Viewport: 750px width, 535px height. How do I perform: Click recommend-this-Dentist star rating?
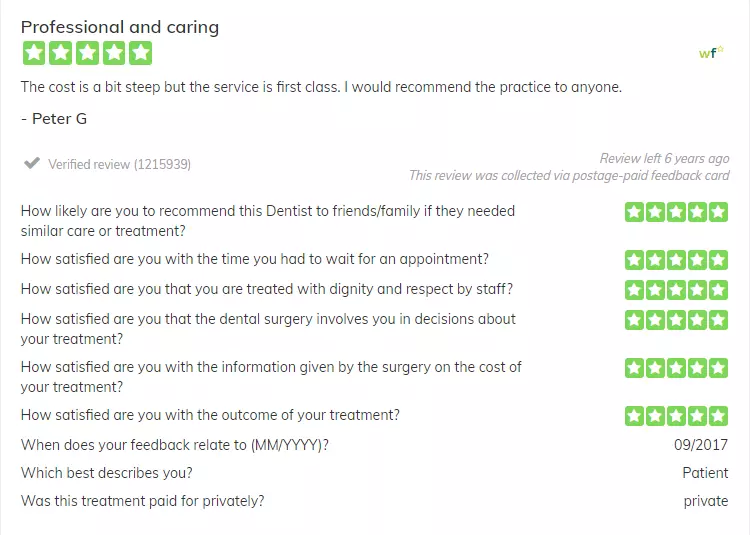[676, 212]
